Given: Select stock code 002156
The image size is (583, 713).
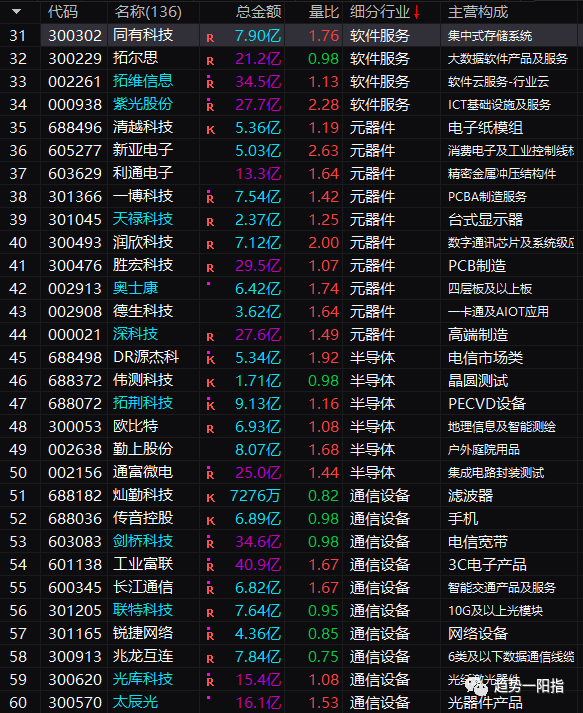Looking at the screenshot, I should tap(75, 472).
